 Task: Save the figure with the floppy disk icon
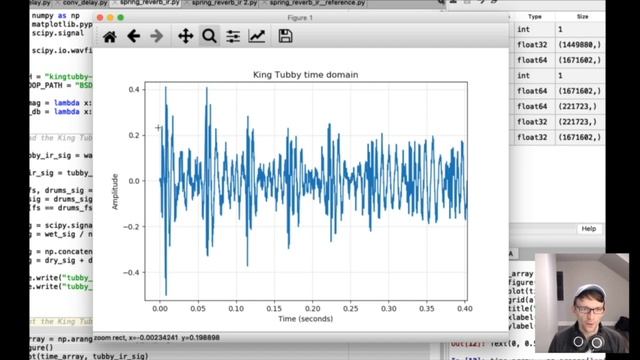tap(285, 36)
